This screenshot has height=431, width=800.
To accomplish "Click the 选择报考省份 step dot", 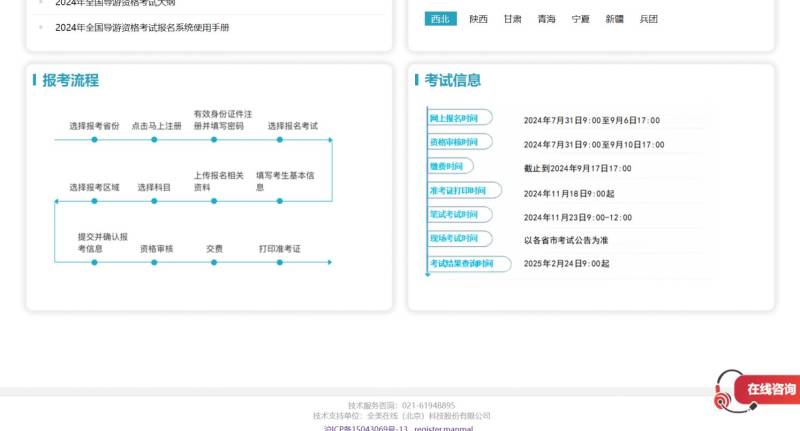I will pyautogui.click(x=94, y=140).
